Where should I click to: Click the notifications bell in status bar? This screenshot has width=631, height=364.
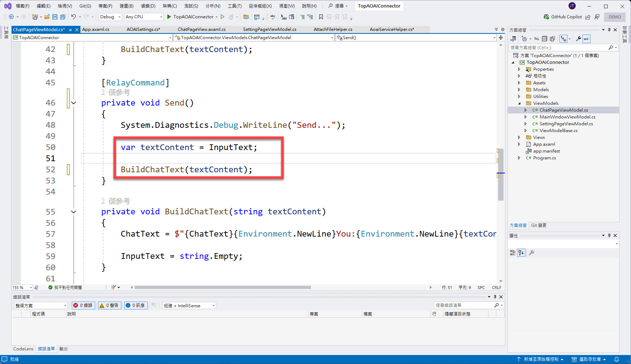pos(617,359)
